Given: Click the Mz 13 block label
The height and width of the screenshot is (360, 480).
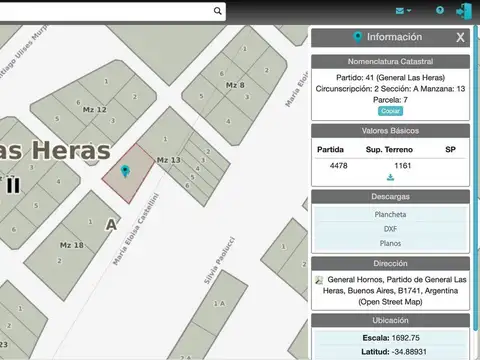Looking at the screenshot, I should (169, 160).
